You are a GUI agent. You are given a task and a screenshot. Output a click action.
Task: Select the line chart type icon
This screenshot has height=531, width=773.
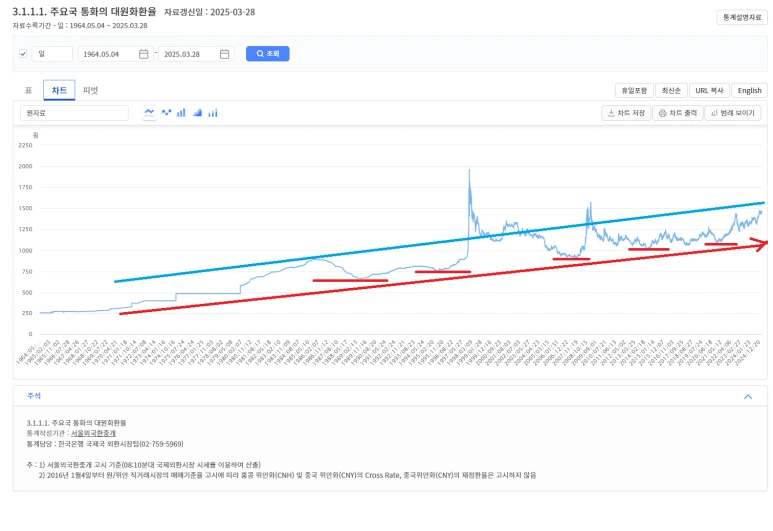(x=149, y=113)
